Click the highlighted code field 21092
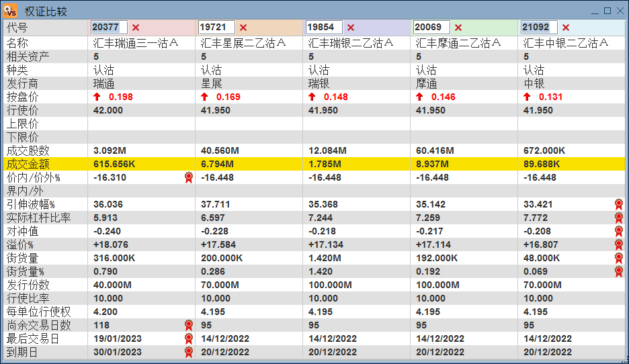This screenshot has height=364, width=629. click(x=539, y=28)
